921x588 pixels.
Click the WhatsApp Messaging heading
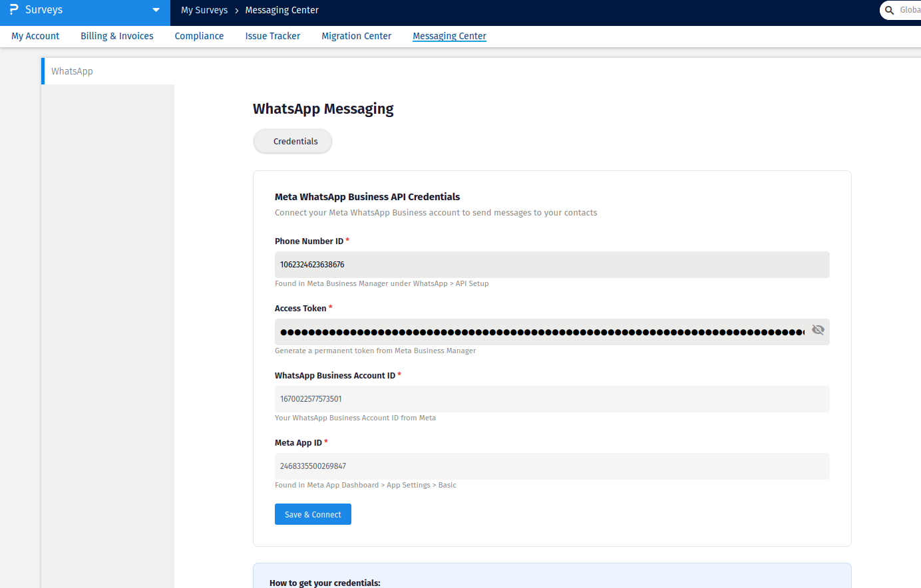pos(323,108)
